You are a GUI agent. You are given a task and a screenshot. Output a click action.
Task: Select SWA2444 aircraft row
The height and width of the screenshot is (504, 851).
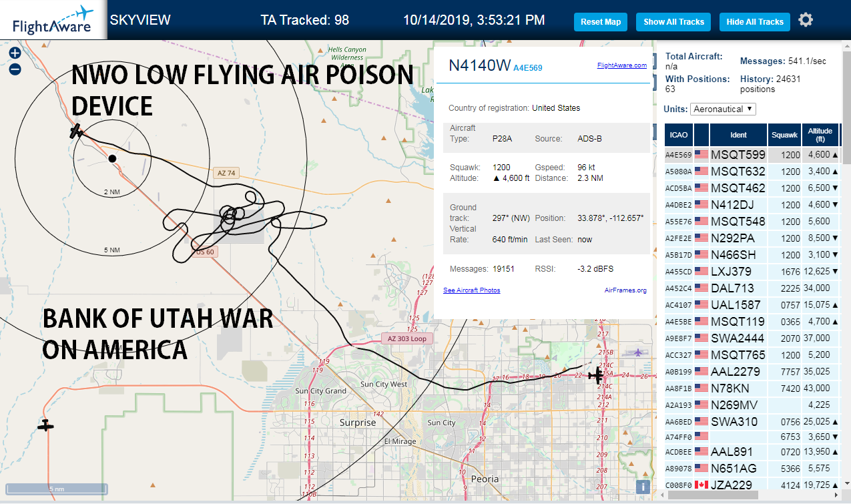point(752,338)
